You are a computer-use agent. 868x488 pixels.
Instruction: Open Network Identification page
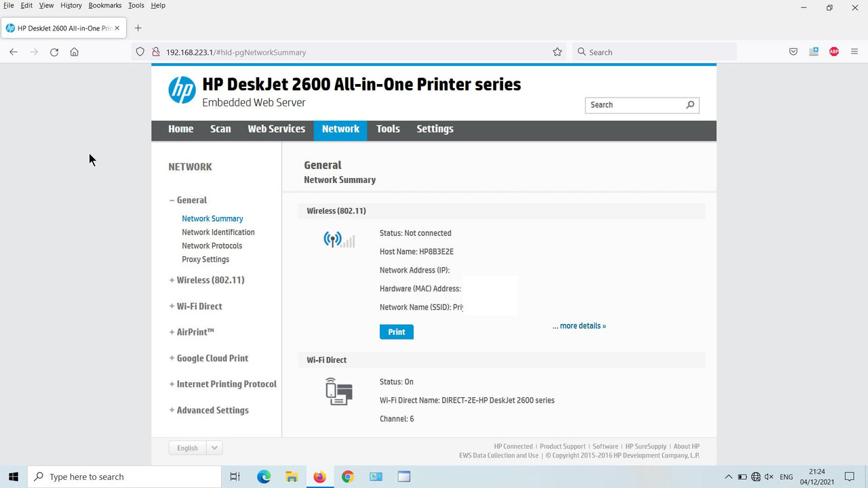click(218, 232)
